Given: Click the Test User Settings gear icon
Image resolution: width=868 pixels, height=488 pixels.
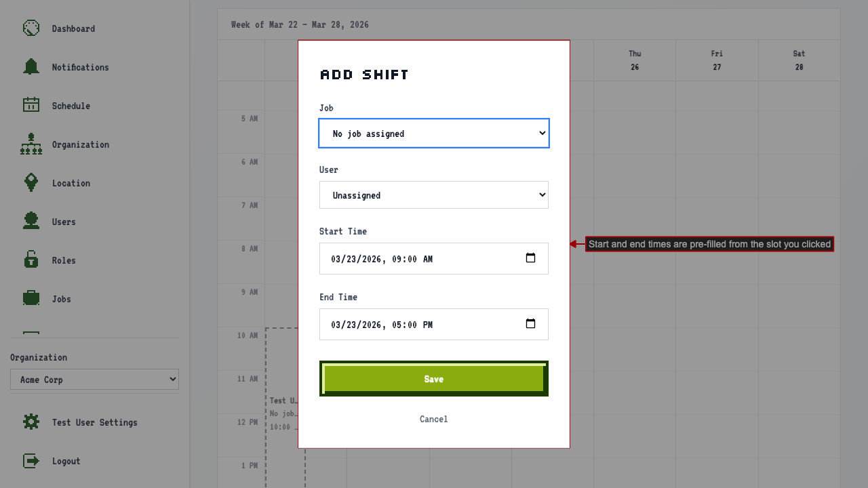Looking at the screenshot, I should pyautogui.click(x=31, y=422).
